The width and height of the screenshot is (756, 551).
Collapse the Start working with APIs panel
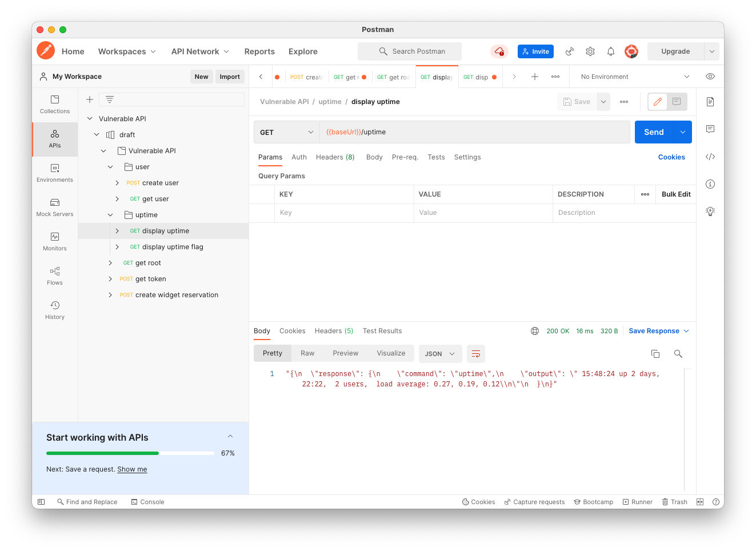point(230,437)
